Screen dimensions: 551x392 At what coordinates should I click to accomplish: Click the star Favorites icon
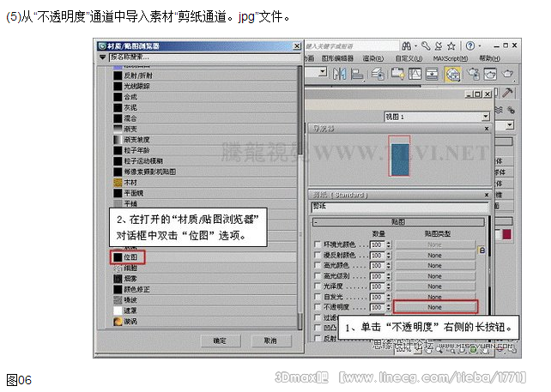coord(451,46)
